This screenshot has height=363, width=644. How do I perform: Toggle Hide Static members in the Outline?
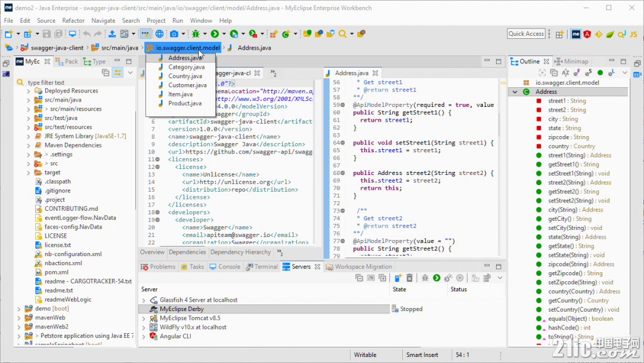point(588,73)
